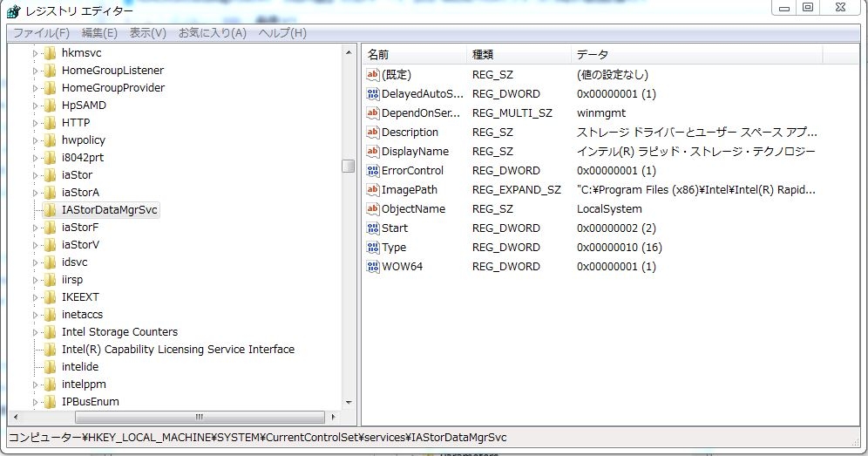
Task: Open the ヘルプ(H) menu
Action: click(x=282, y=32)
